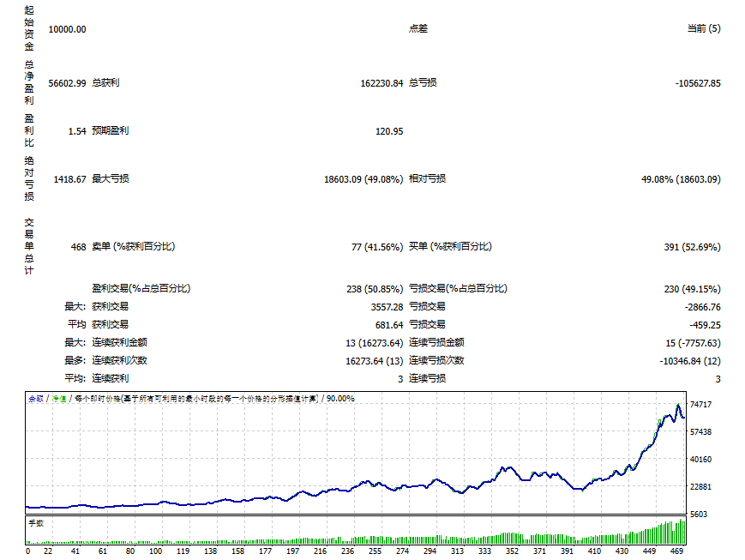Click the 余额 legend in chart header

click(x=36, y=399)
